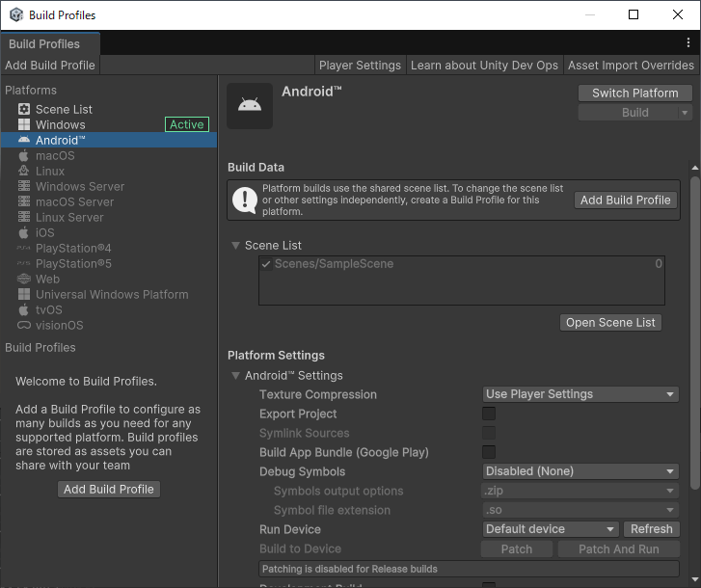
Task: Open the Debug Symbols dropdown
Action: pyautogui.click(x=580, y=471)
